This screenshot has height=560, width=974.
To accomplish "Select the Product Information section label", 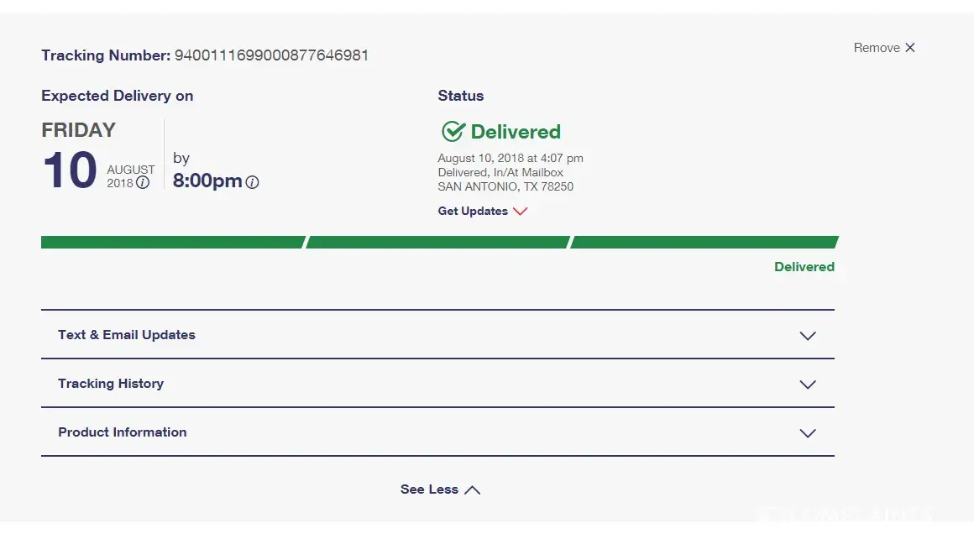I will point(123,432).
